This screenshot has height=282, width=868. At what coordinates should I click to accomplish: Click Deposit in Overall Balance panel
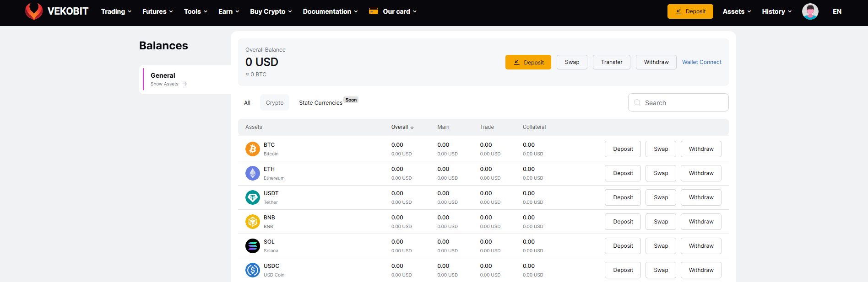tap(528, 62)
